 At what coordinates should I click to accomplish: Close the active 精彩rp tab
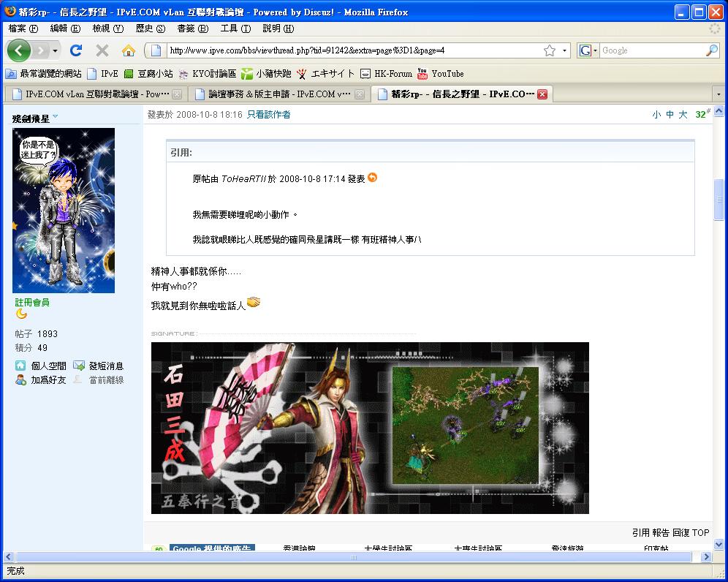pyautogui.click(x=542, y=94)
